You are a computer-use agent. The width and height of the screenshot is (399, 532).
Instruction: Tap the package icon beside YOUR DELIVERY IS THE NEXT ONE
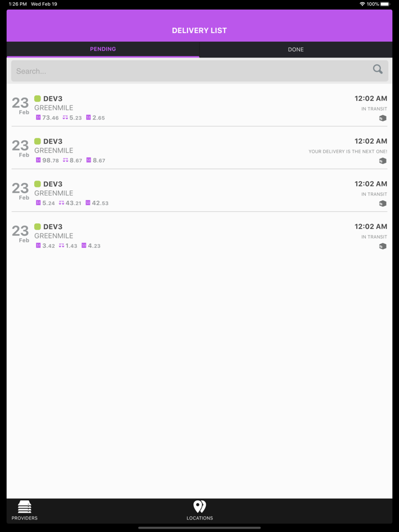pos(382,161)
